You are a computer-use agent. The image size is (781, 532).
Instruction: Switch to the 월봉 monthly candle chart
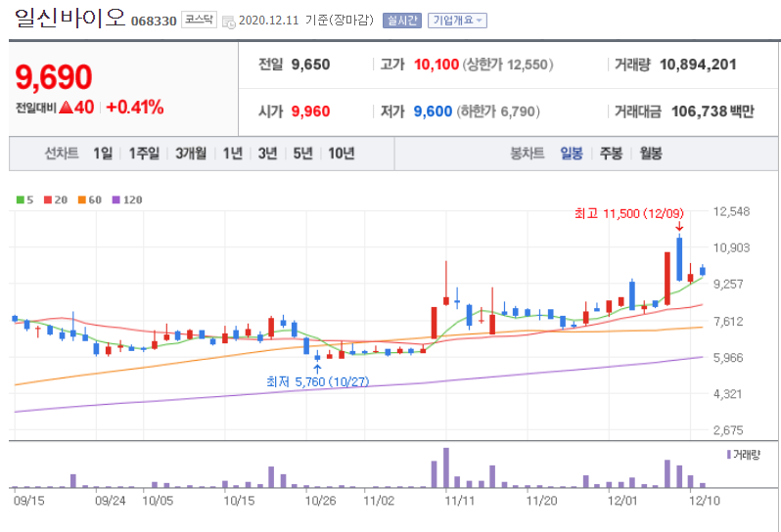coord(651,154)
